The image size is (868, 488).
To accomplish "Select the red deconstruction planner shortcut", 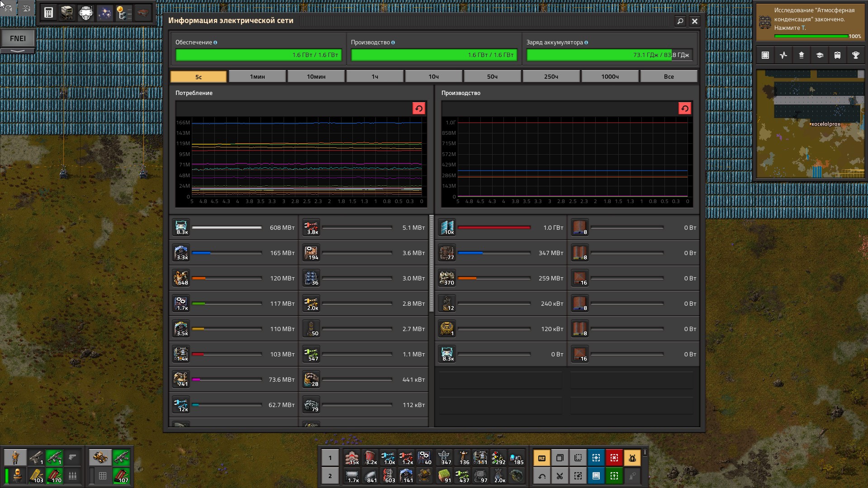I will click(x=614, y=458).
